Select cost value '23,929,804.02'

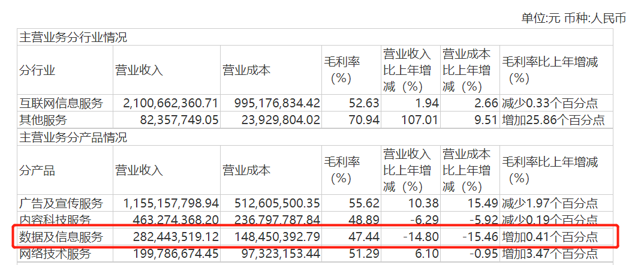(x=281, y=120)
